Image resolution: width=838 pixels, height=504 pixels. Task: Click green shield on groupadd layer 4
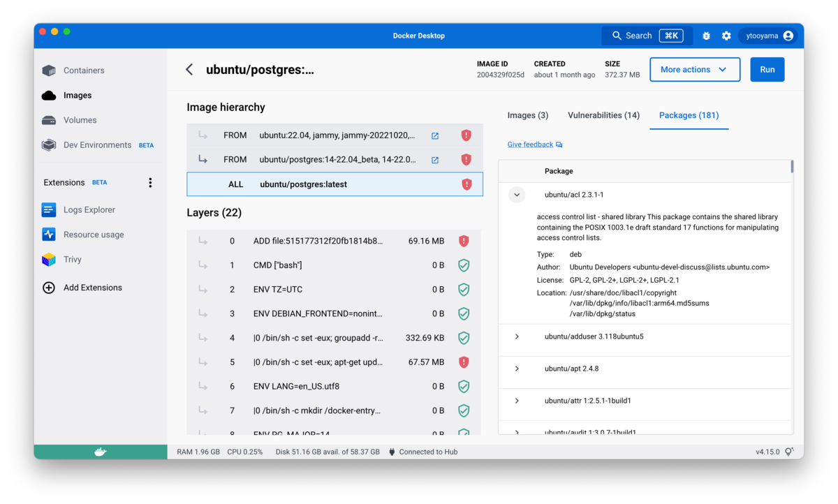(464, 338)
